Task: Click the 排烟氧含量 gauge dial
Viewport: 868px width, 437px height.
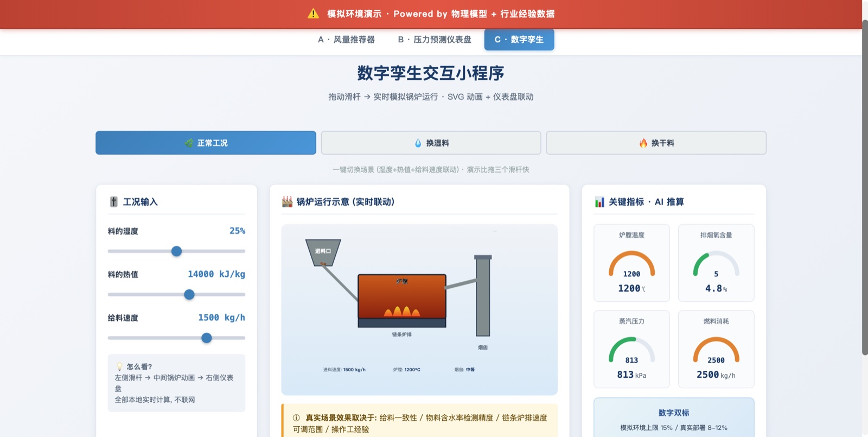Action: pyautogui.click(x=716, y=264)
